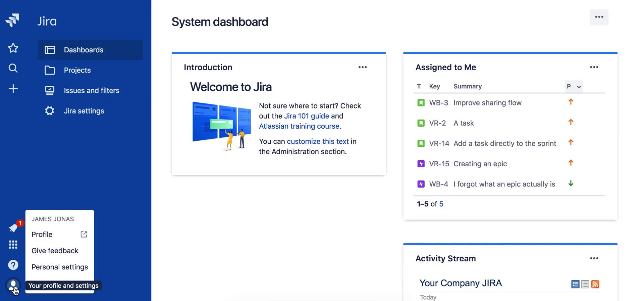
Task: Open the Creating an epic summary
Action: point(480,164)
